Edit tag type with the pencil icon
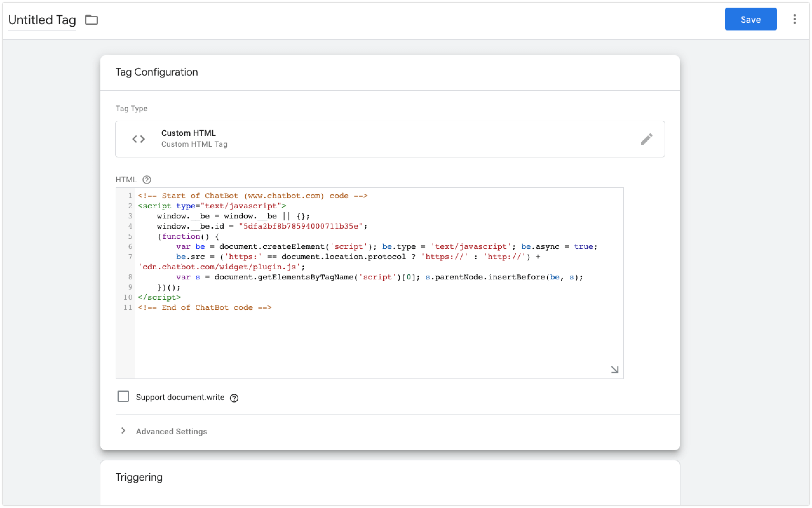Image resolution: width=812 pixels, height=508 pixels. pyautogui.click(x=646, y=139)
